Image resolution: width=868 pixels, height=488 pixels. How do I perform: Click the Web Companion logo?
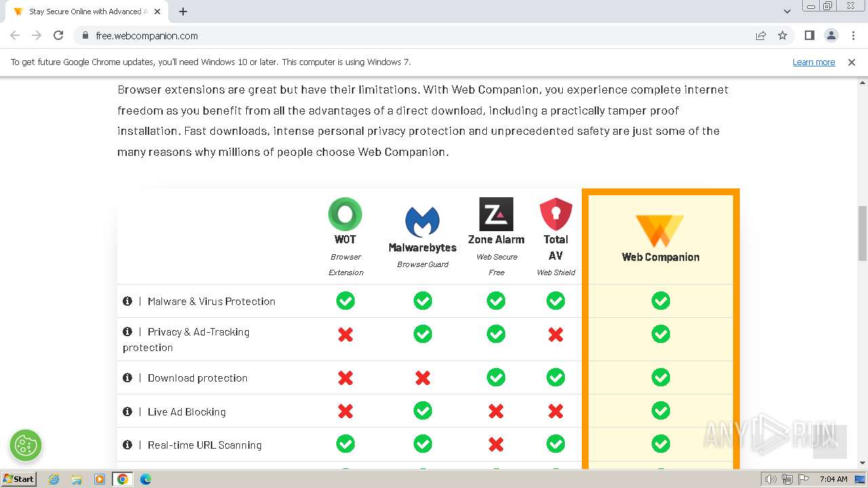[660, 230]
